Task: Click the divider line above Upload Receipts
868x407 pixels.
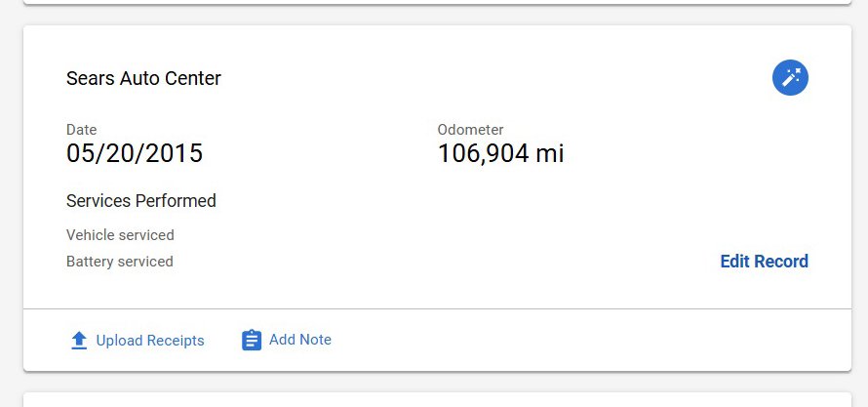Action: pyautogui.click(x=437, y=308)
